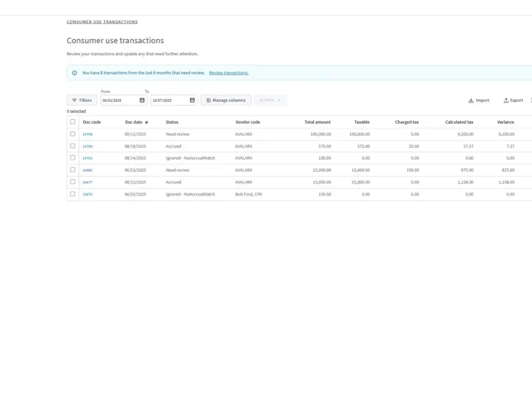The height and width of the screenshot is (399, 532).
Task: Click the 825.00 variance cell
Action: (508, 170)
